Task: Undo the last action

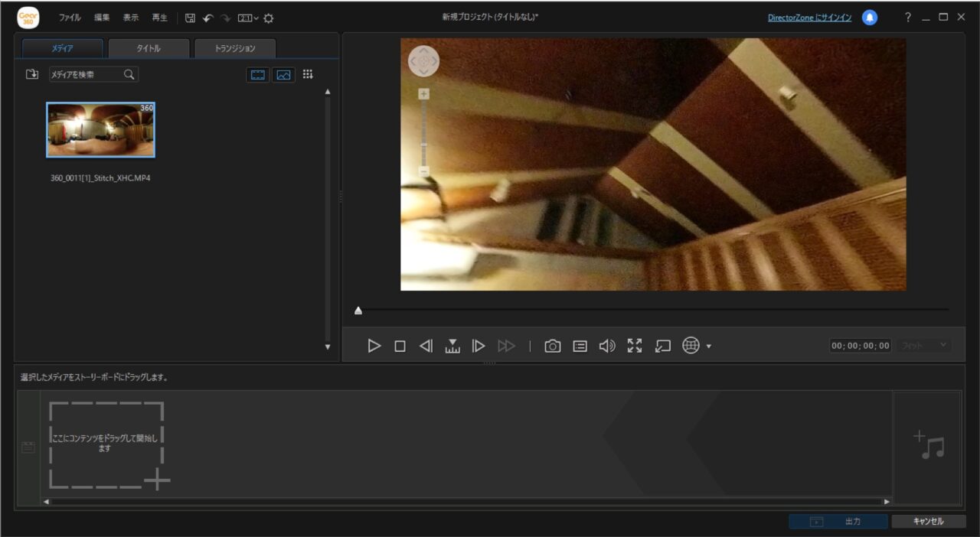Action: tap(207, 18)
